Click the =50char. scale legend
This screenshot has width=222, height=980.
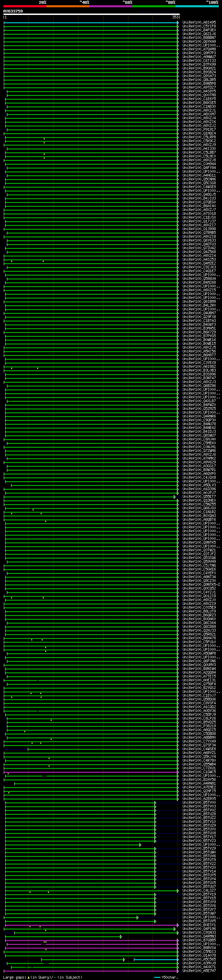pyautogui.click(x=166, y=977)
